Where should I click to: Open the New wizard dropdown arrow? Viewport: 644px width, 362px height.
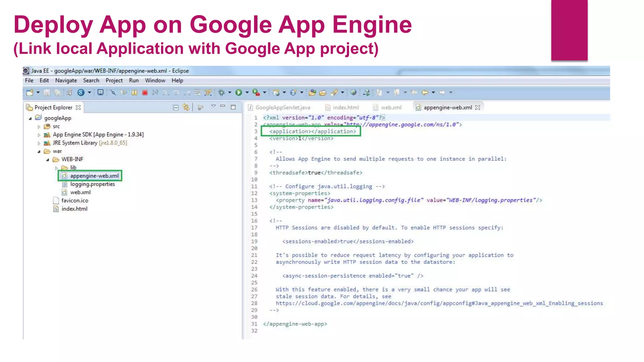38,92
